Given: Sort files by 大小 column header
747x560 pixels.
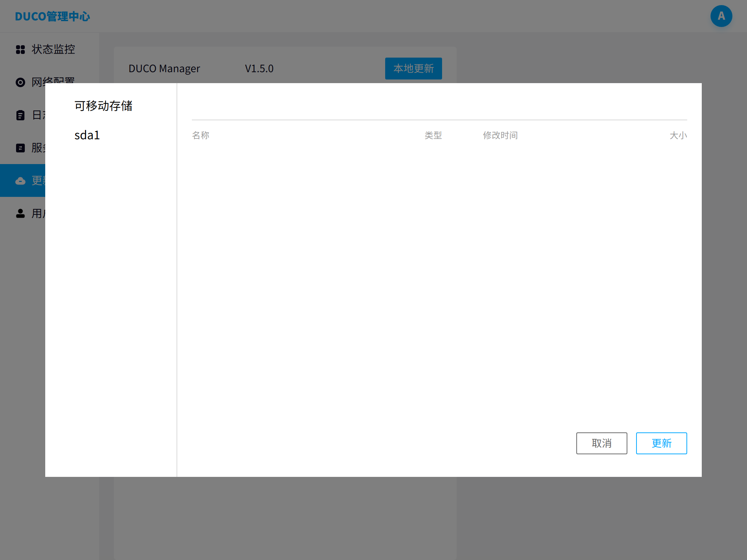Looking at the screenshot, I should pos(678,135).
